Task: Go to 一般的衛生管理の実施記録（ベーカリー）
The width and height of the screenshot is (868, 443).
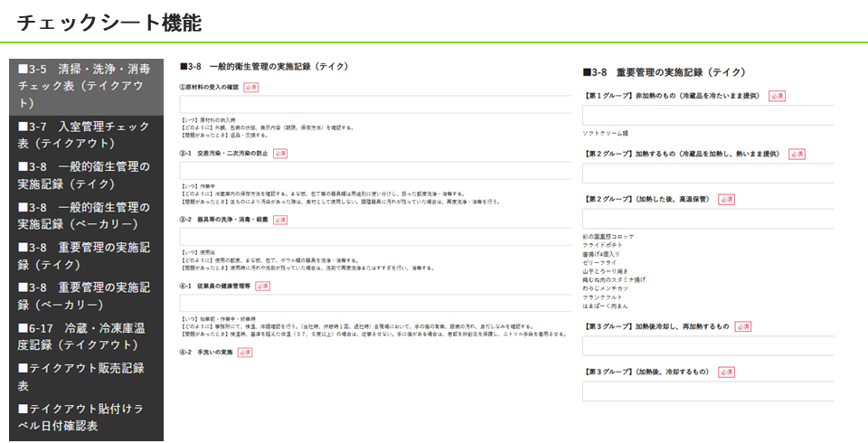Action: (x=87, y=215)
